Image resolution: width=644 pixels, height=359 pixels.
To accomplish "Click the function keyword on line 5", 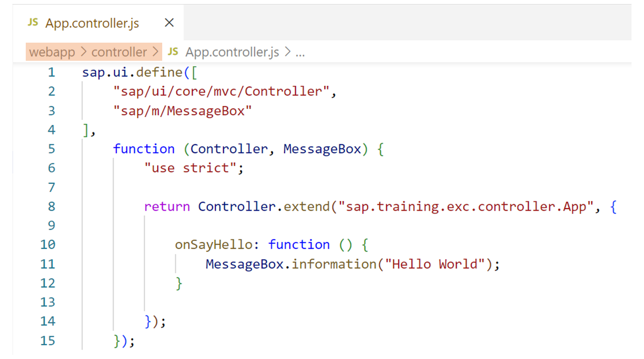I will [144, 149].
